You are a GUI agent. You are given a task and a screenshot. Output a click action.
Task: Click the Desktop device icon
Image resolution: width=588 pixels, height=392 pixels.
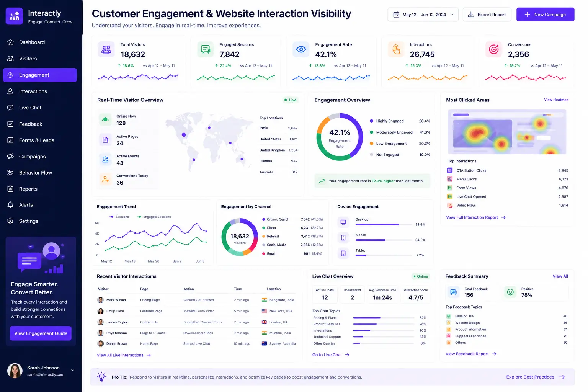tap(343, 222)
